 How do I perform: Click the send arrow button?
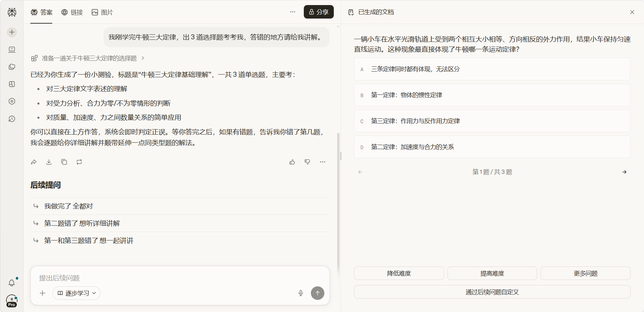(x=318, y=293)
